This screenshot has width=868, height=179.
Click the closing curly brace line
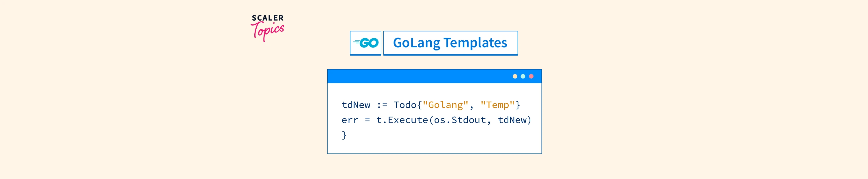tap(344, 135)
